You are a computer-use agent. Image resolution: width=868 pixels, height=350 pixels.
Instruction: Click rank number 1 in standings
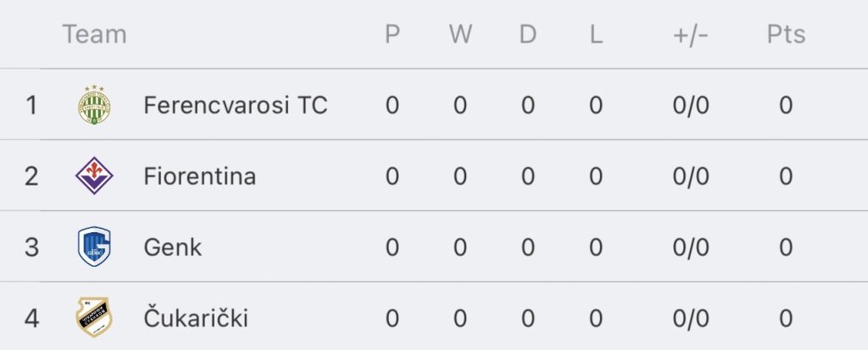pyautogui.click(x=32, y=106)
